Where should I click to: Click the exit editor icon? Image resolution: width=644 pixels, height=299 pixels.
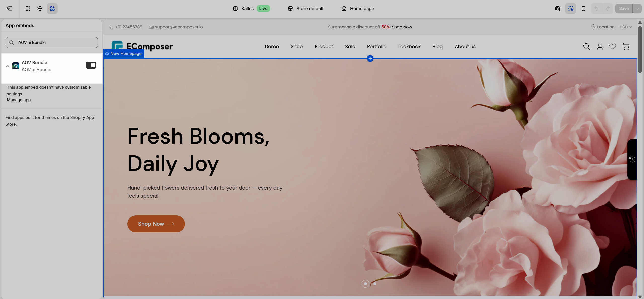click(10, 8)
